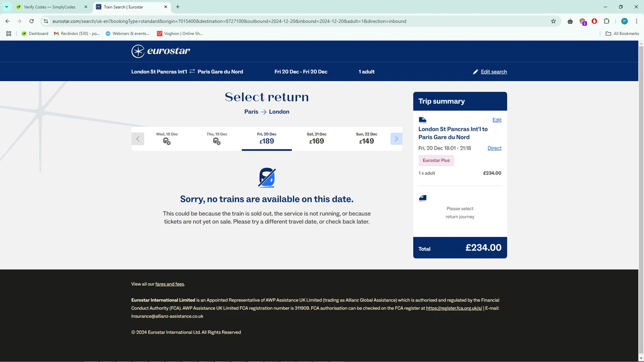This screenshot has width=644, height=362.
Task: Switch to Verify Codes — SimplyCodes tab
Action: (x=49, y=7)
